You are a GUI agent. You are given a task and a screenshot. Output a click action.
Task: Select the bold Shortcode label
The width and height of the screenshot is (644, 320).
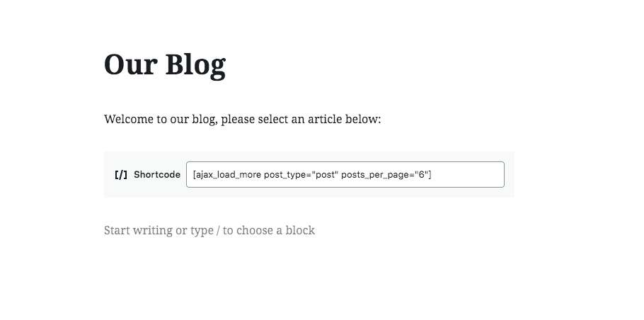click(157, 175)
